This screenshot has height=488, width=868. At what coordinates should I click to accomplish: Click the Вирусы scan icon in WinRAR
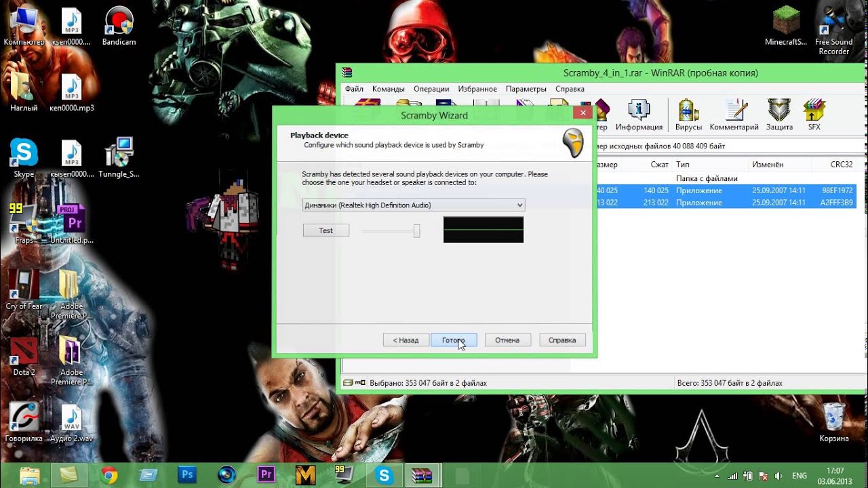point(688,115)
